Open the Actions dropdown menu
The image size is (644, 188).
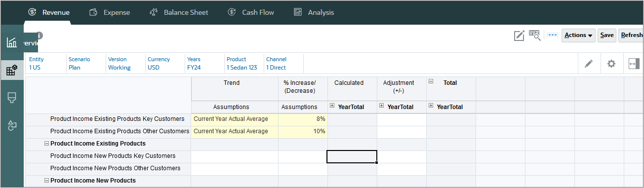pos(578,35)
